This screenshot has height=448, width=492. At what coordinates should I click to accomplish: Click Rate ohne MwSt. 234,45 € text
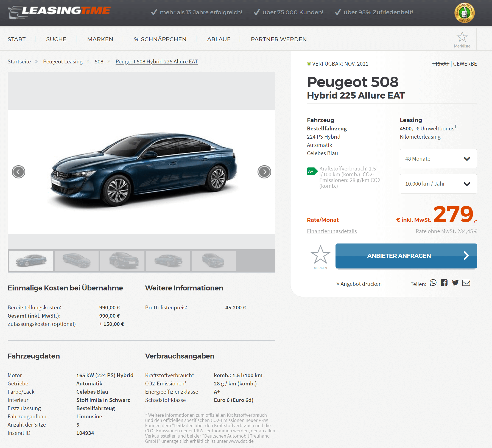[x=446, y=231]
